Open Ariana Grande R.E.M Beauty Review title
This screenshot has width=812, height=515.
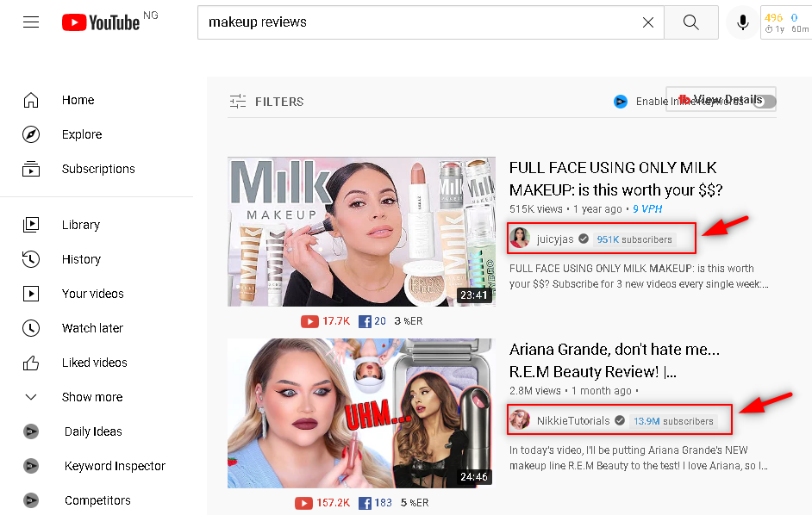(x=615, y=360)
